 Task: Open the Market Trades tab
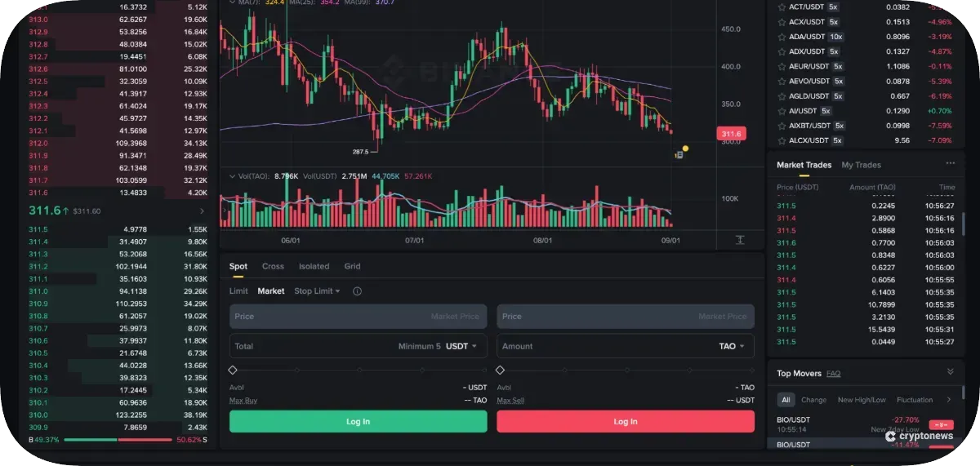click(x=804, y=165)
